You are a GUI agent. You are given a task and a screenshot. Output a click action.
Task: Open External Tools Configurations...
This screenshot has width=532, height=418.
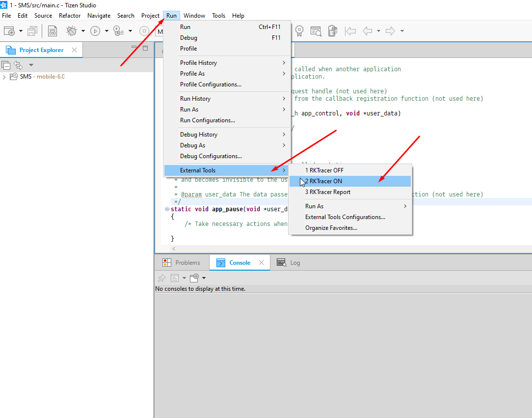[x=345, y=217]
